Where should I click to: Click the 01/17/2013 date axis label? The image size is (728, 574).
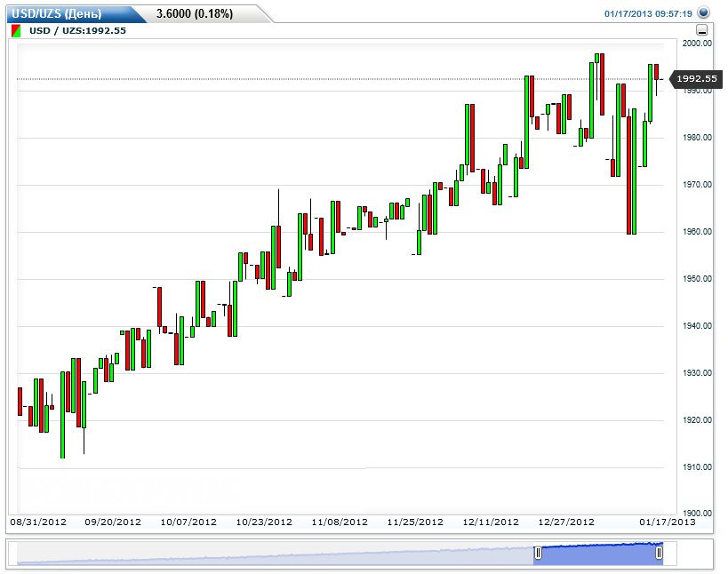coord(668,522)
